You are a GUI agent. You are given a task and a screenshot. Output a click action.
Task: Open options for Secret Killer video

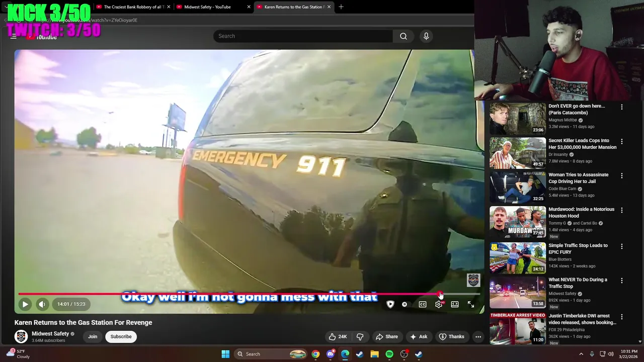click(622, 142)
